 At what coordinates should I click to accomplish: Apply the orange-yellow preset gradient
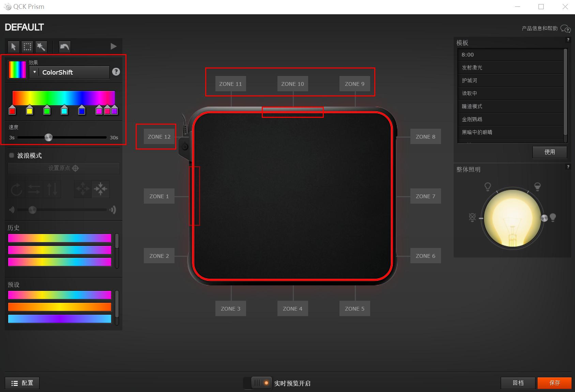[60, 307]
